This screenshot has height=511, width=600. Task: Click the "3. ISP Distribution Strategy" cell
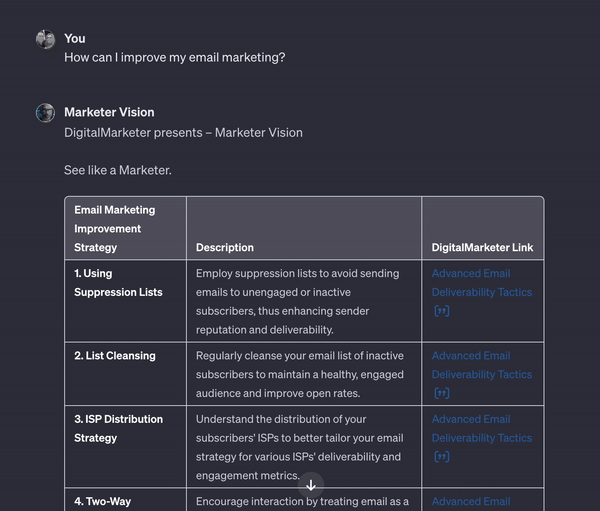pos(118,428)
